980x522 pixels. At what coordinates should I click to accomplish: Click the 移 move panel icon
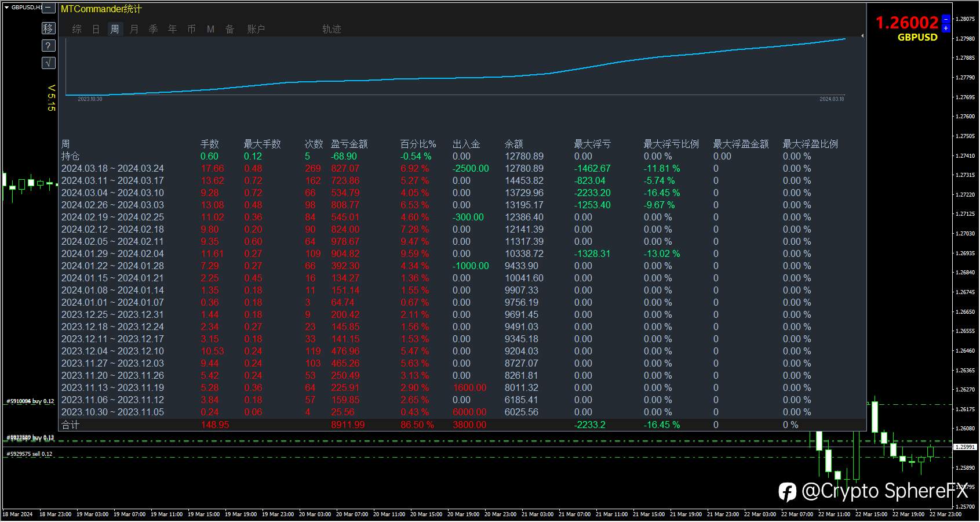[49, 28]
